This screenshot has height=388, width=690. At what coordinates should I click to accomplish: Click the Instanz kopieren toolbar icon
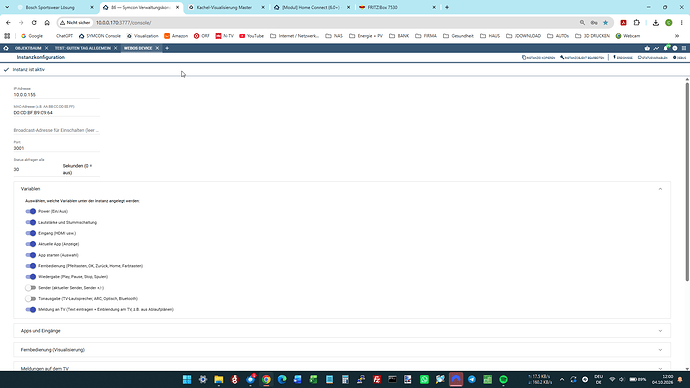point(539,58)
